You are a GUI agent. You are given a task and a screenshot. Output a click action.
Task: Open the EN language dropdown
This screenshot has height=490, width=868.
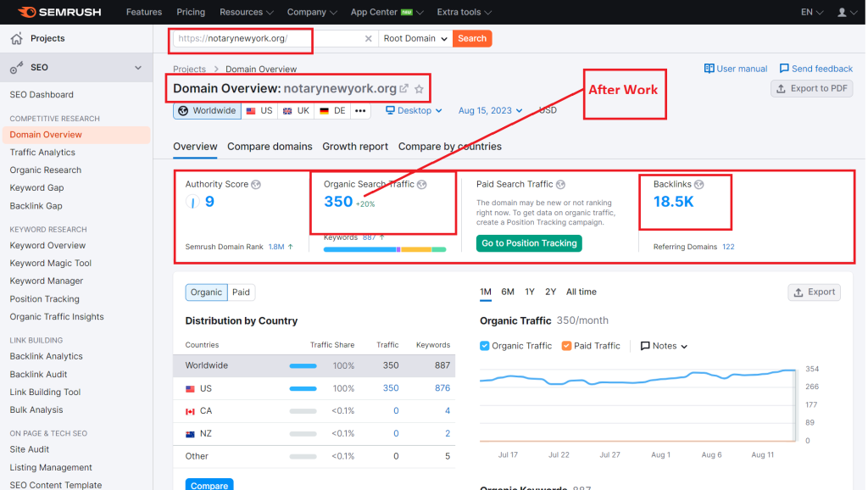click(x=812, y=12)
